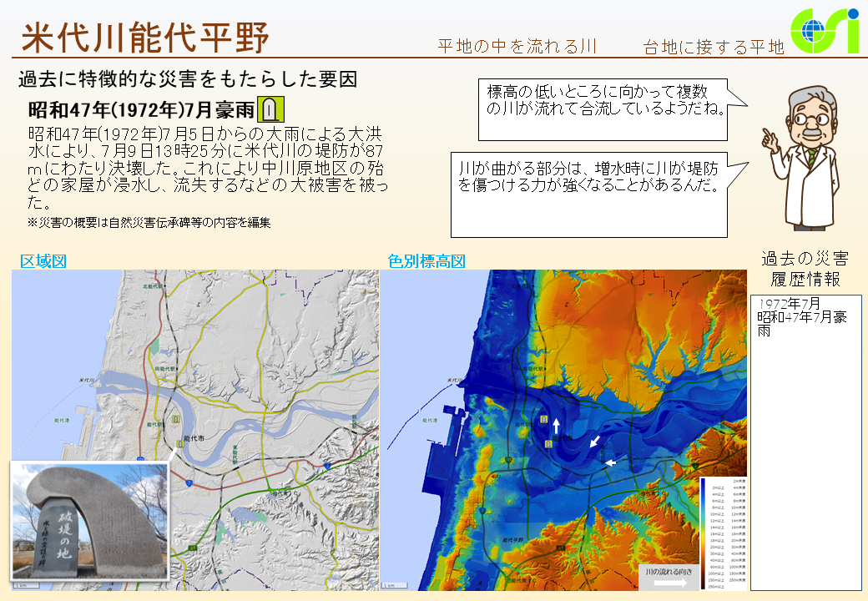
Task: Click the 昭和47年(1972年)7月豪雨 heading
Action: pos(141,109)
